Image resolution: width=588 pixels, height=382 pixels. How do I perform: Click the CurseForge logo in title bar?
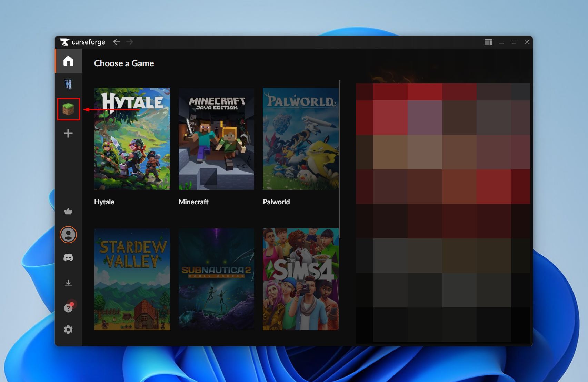pos(82,42)
